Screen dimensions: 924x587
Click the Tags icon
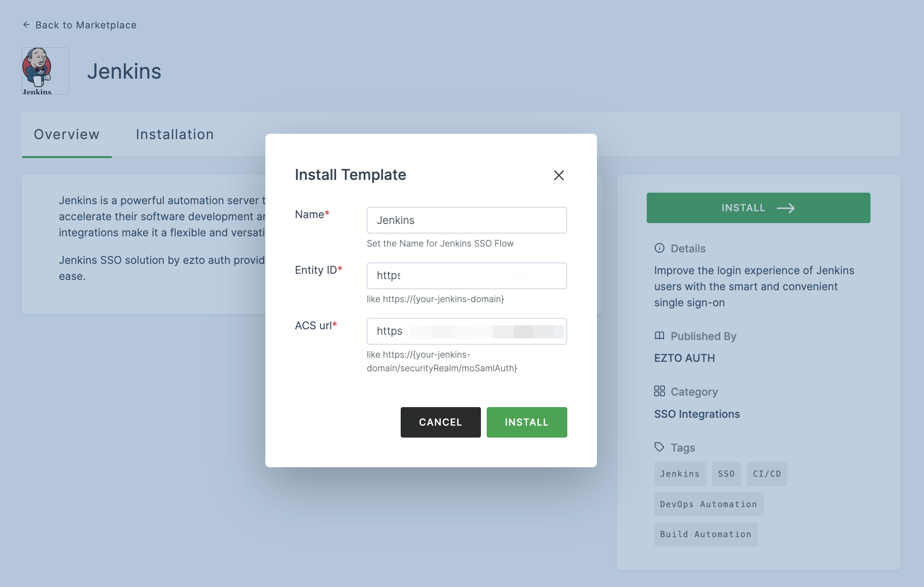659,446
